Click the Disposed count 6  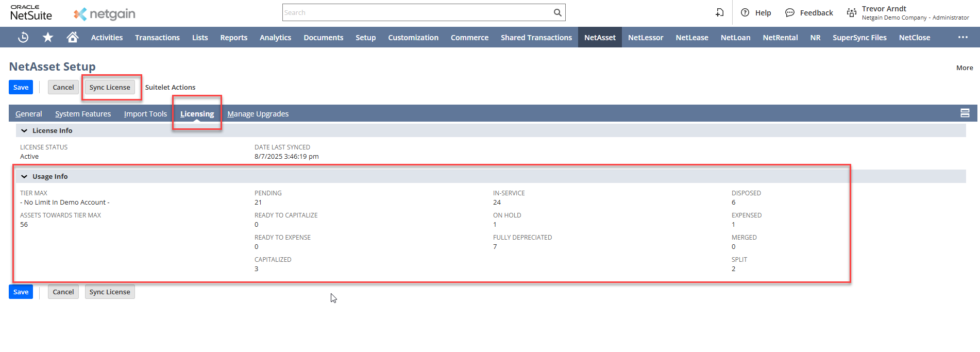click(x=734, y=203)
